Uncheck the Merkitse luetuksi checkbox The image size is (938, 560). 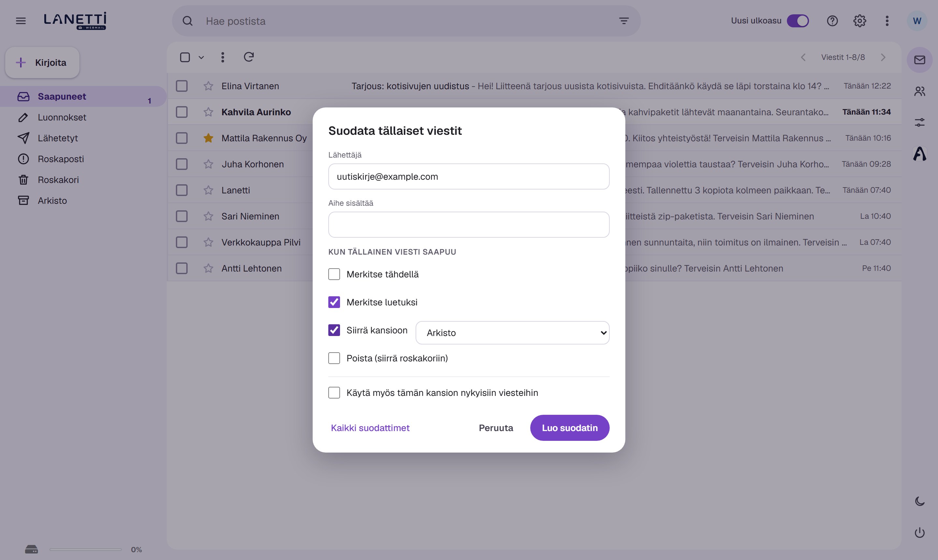click(x=334, y=302)
